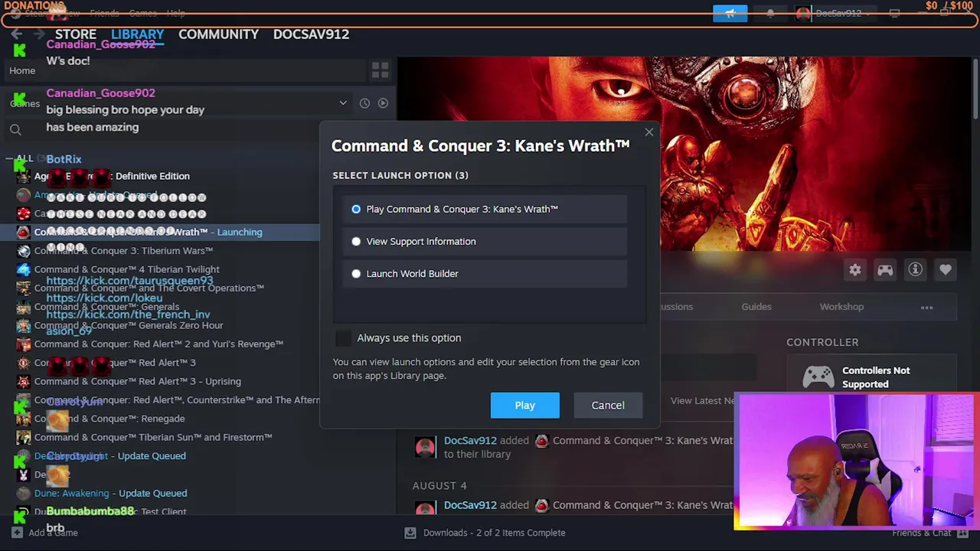Screen dimensions: 980x551
Task: Click the Dune: Awakening game icon
Action: point(24,493)
